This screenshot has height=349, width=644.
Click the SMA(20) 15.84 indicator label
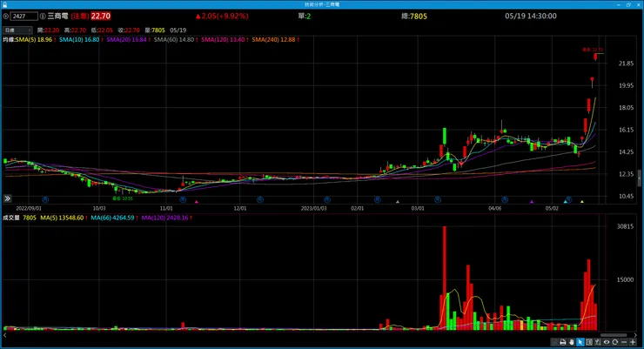(x=126, y=40)
